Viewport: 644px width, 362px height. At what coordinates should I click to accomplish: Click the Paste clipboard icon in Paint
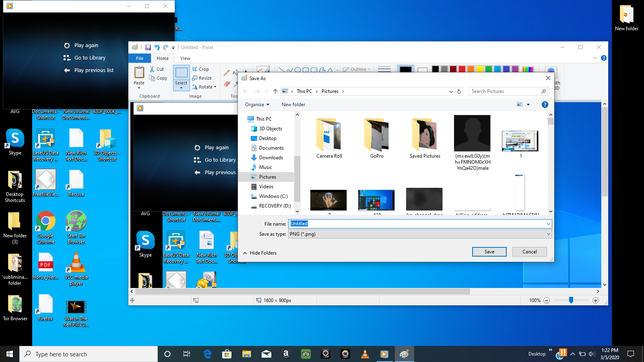click(139, 72)
